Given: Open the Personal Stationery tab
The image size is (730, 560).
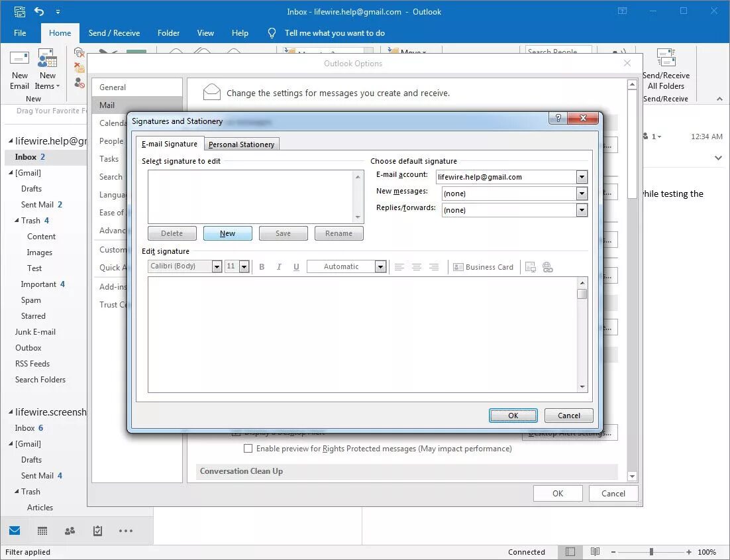Looking at the screenshot, I should [x=242, y=144].
